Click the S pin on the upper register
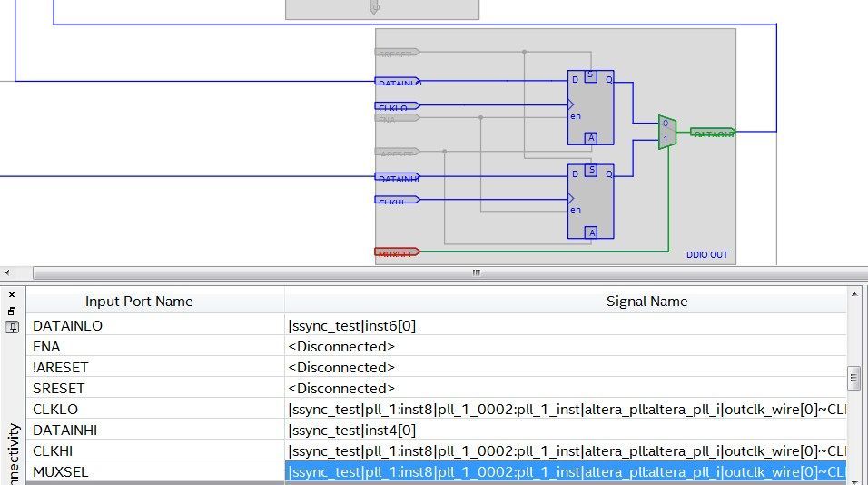The width and height of the screenshot is (868, 485). 591,75
